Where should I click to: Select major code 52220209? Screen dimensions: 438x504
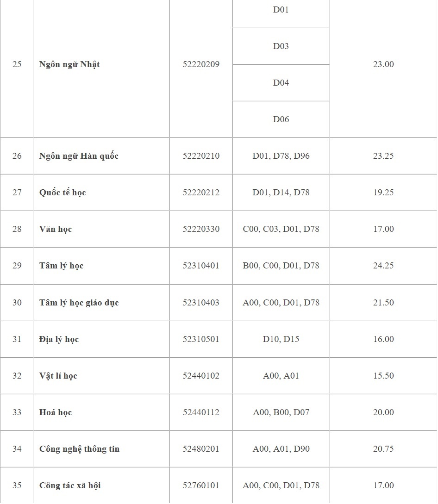tap(201, 64)
